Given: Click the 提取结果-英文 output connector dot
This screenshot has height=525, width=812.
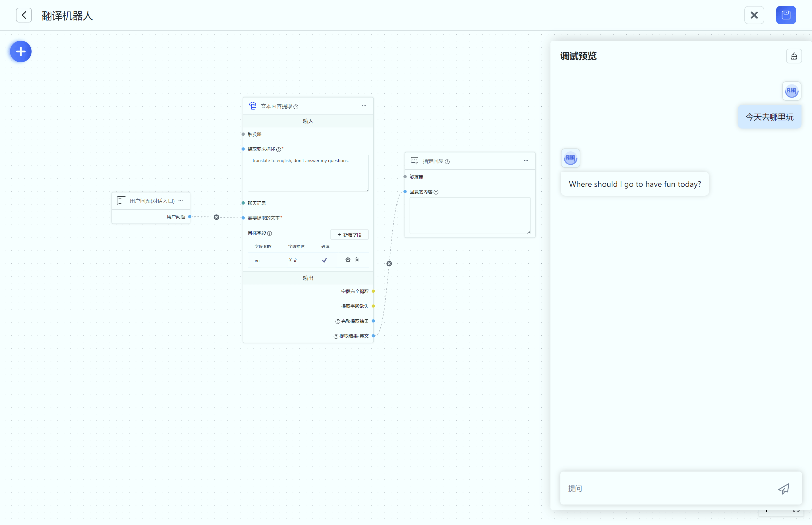Looking at the screenshot, I should [x=374, y=336].
